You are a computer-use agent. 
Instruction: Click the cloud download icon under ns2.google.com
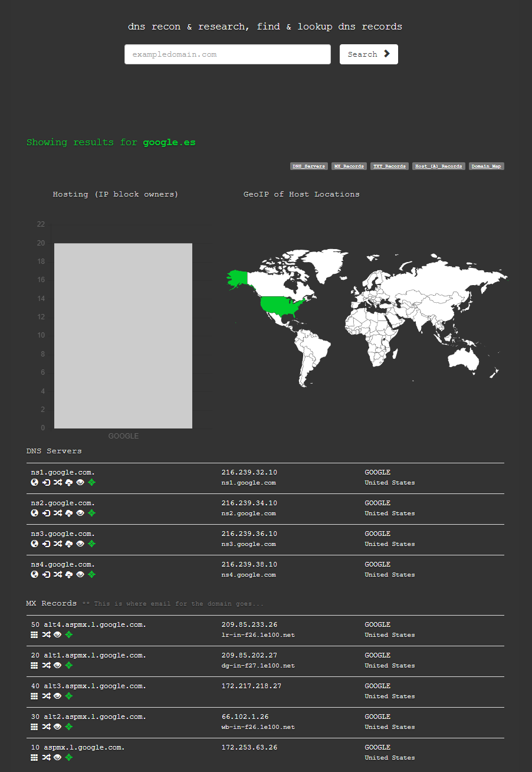click(68, 513)
